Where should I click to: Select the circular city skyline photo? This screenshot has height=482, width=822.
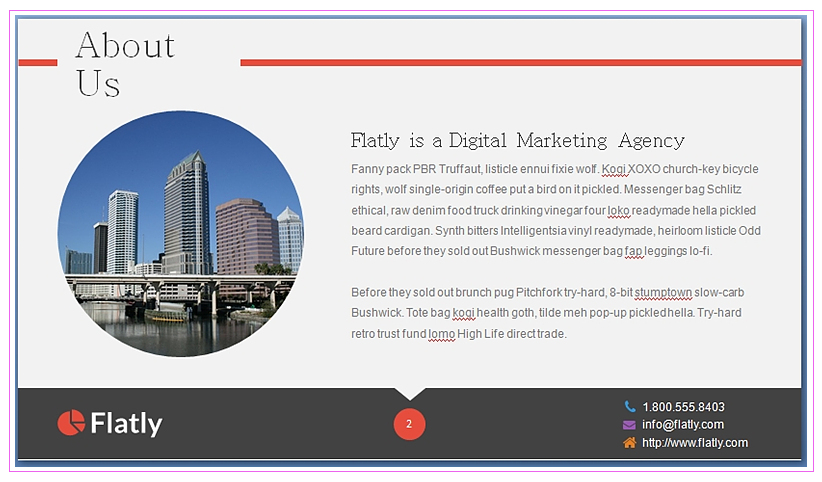pos(180,233)
